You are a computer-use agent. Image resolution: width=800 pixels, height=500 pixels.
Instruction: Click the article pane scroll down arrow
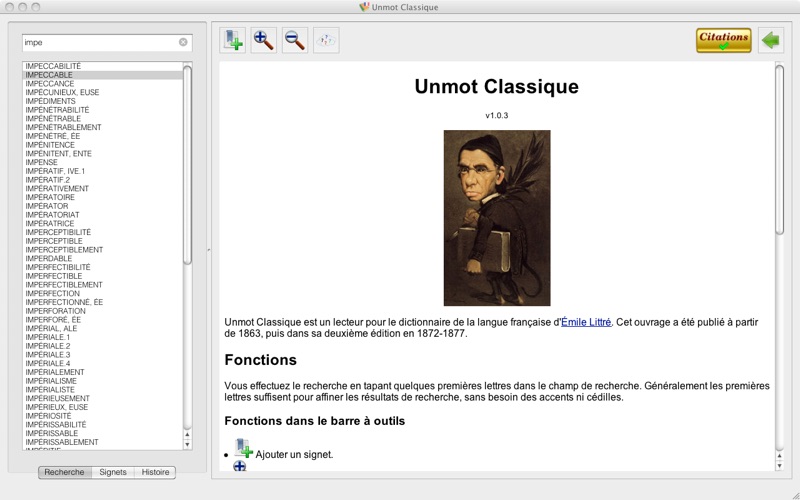pyautogui.click(x=779, y=465)
